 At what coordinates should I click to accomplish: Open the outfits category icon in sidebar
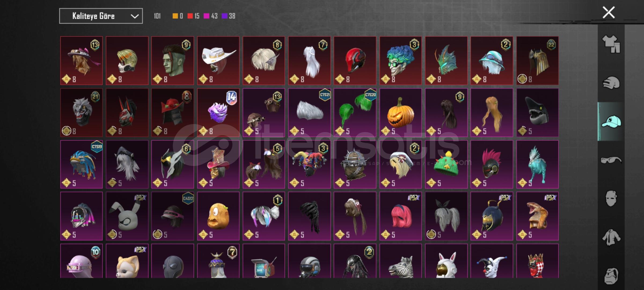(611, 44)
